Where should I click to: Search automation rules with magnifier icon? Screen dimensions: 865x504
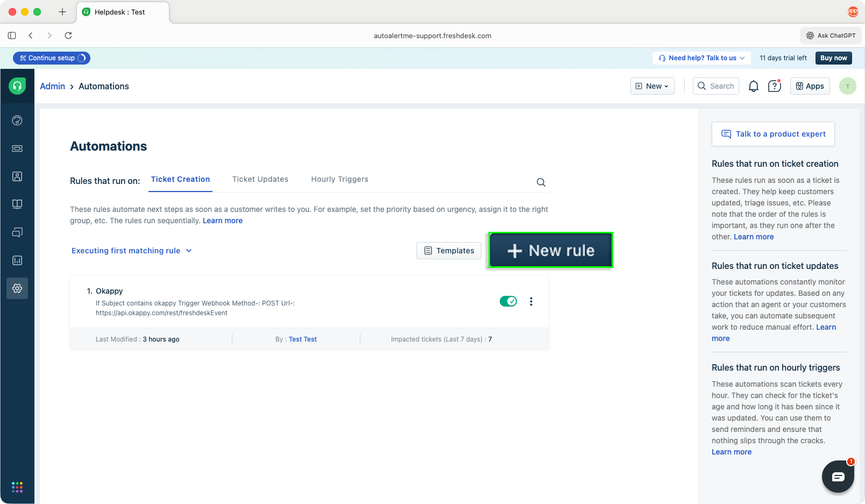point(541,182)
